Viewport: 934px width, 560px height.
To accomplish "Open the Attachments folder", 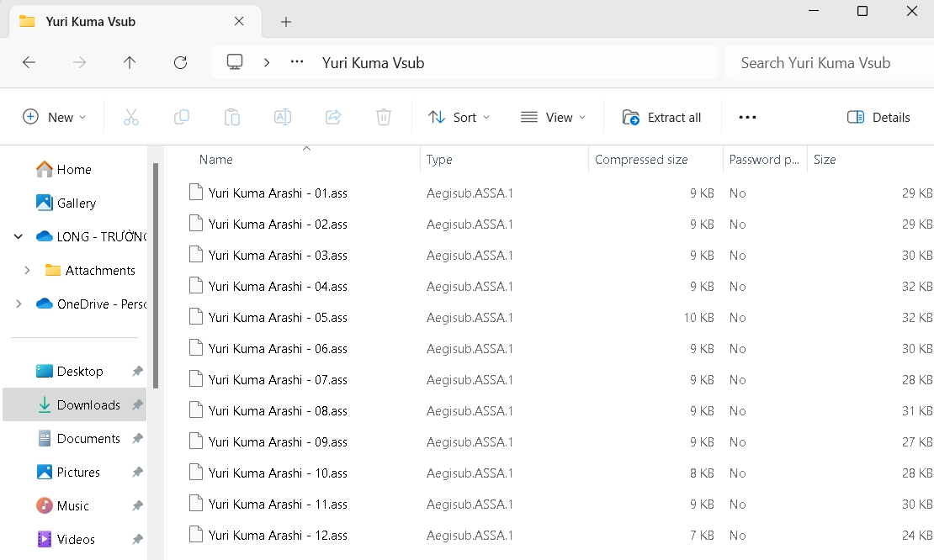I will coord(91,270).
